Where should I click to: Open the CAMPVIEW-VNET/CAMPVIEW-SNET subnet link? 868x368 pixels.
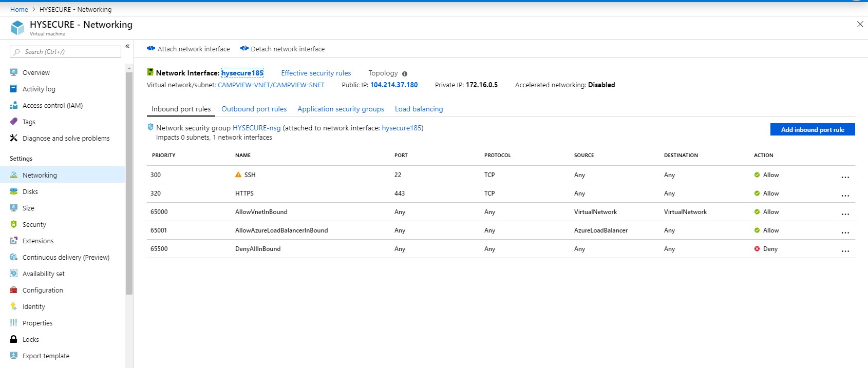click(271, 85)
